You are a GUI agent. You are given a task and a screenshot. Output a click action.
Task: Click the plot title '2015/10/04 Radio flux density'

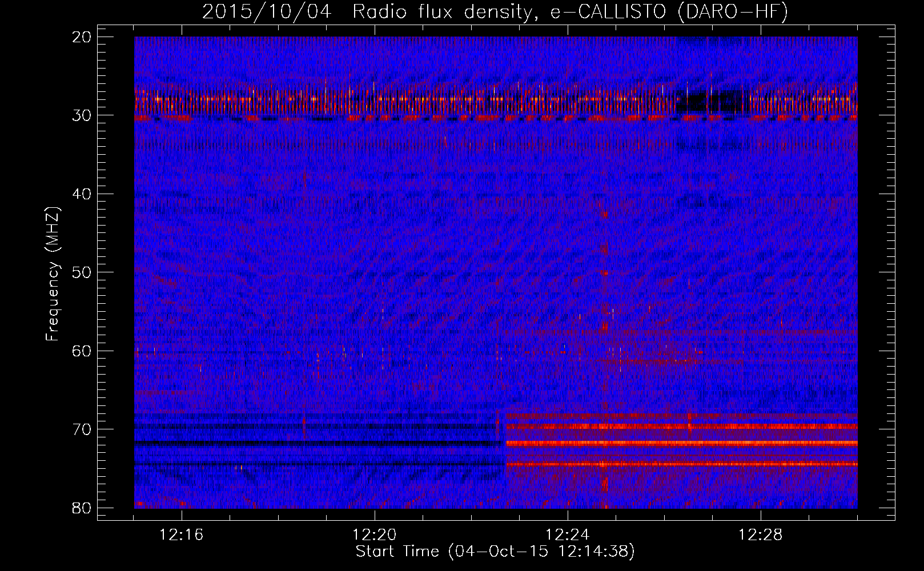click(367, 12)
